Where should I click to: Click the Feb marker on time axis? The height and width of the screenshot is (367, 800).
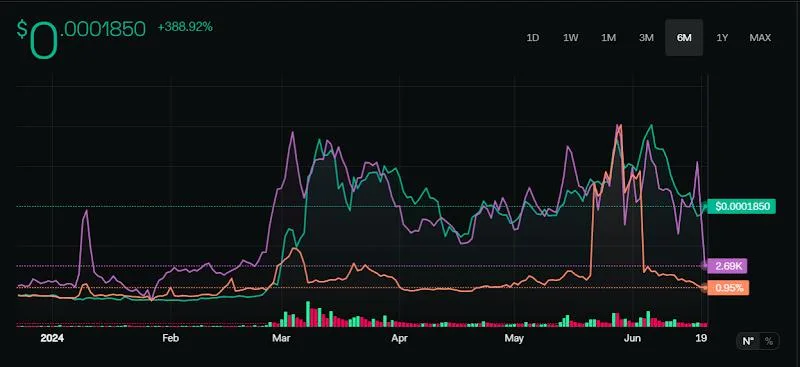coord(170,338)
